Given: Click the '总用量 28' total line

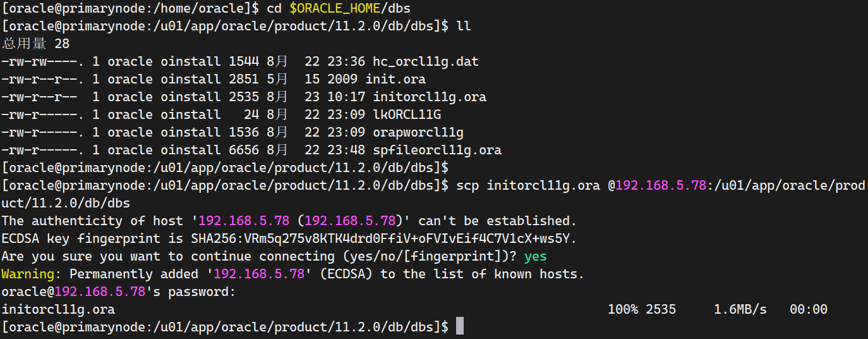Looking at the screenshot, I should (x=35, y=44).
